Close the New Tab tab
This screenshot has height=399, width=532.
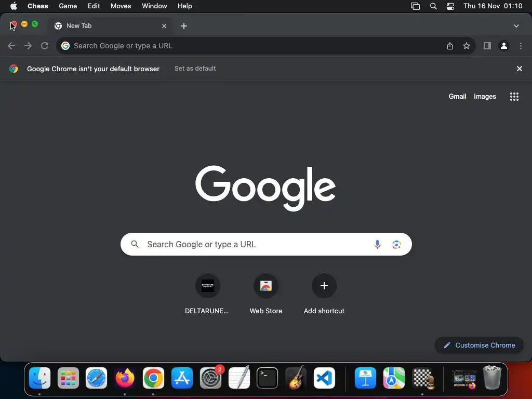click(164, 26)
